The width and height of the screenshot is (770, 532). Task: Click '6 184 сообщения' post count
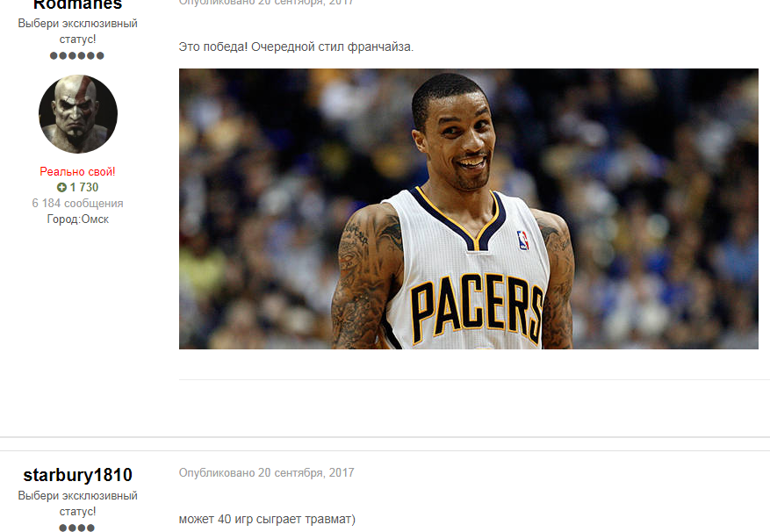tap(77, 203)
